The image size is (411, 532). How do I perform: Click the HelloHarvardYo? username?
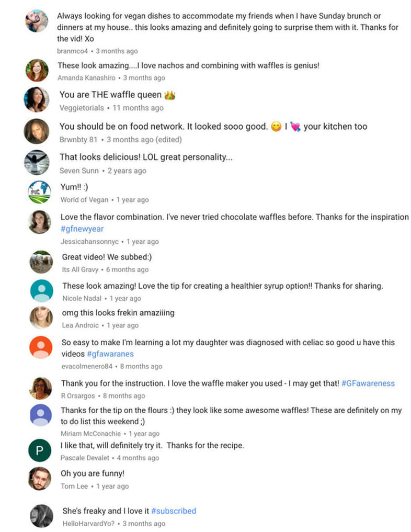coord(88,524)
